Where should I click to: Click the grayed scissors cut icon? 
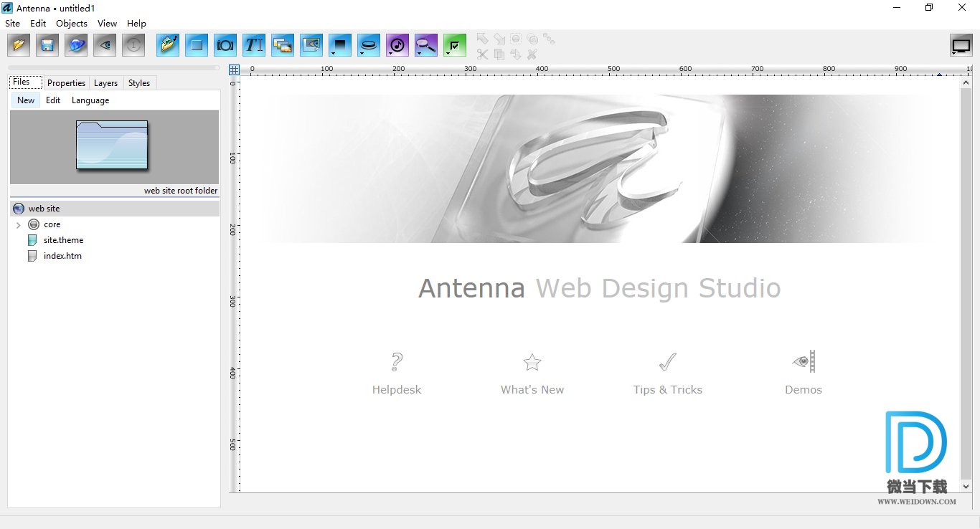click(x=482, y=54)
